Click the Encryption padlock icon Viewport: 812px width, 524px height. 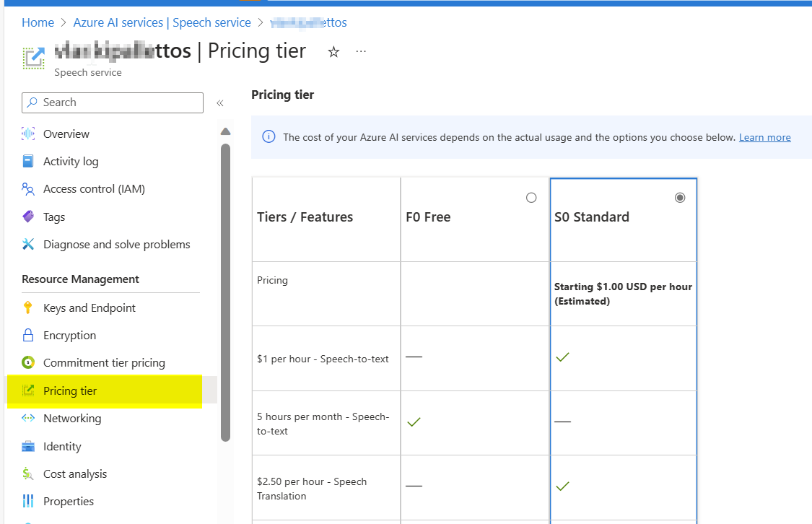point(28,335)
